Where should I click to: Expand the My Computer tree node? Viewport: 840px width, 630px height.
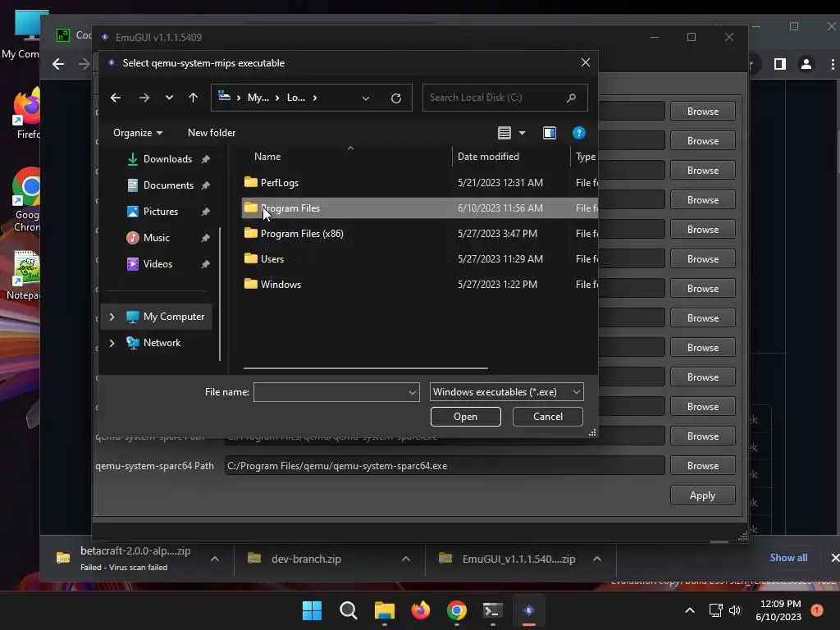(x=112, y=317)
